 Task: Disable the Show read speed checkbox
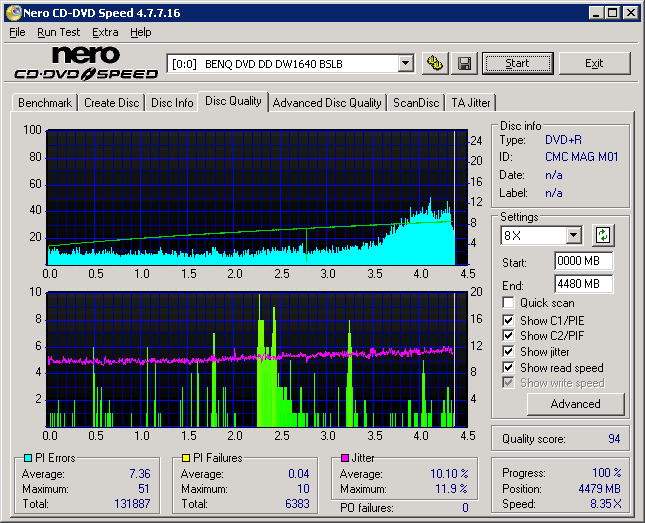tap(509, 368)
